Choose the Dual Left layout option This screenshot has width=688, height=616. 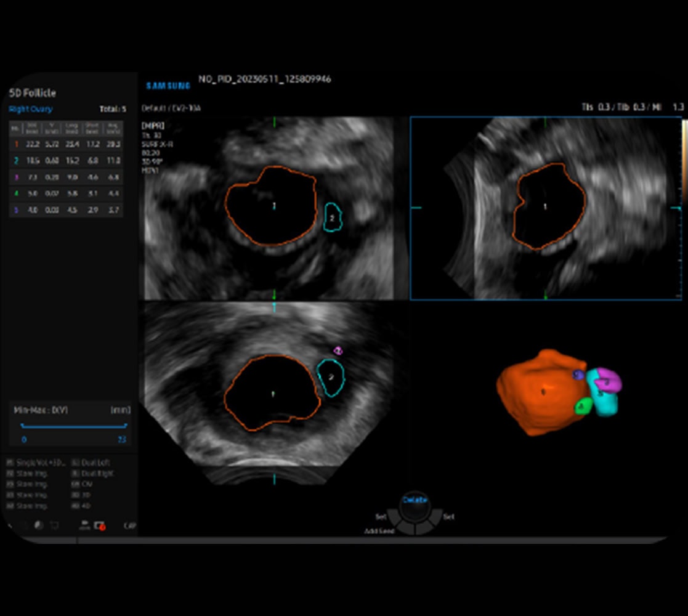92,463
